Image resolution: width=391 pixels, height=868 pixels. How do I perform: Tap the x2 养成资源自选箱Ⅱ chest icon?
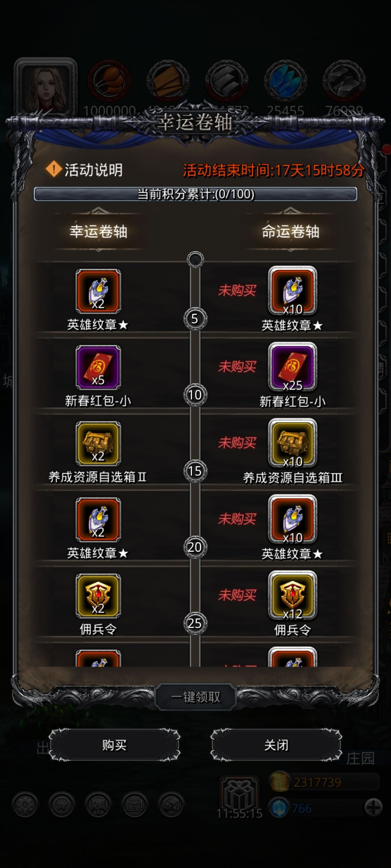click(98, 443)
